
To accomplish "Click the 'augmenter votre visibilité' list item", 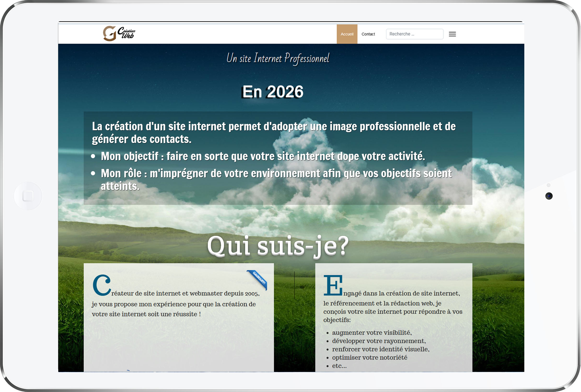I will pos(372,333).
